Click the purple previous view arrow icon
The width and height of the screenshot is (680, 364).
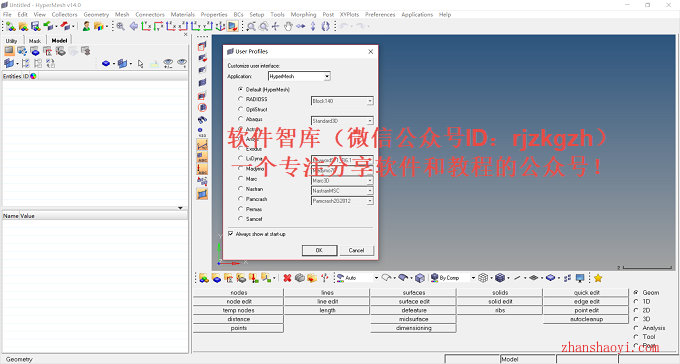pyautogui.click(x=134, y=26)
